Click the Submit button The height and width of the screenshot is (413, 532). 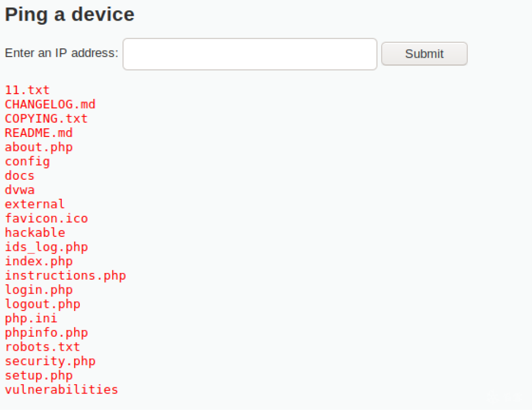pyautogui.click(x=424, y=54)
